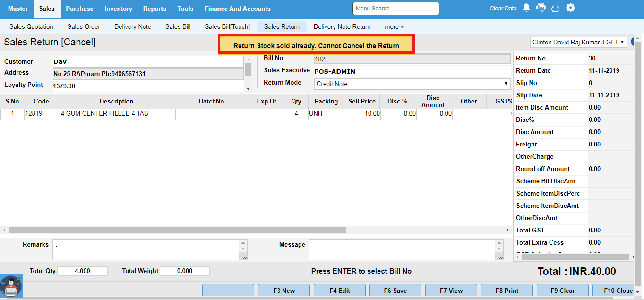The width and height of the screenshot is (644, 300).
Task: Click the Total Qty field
Action: tap(83, 271)
